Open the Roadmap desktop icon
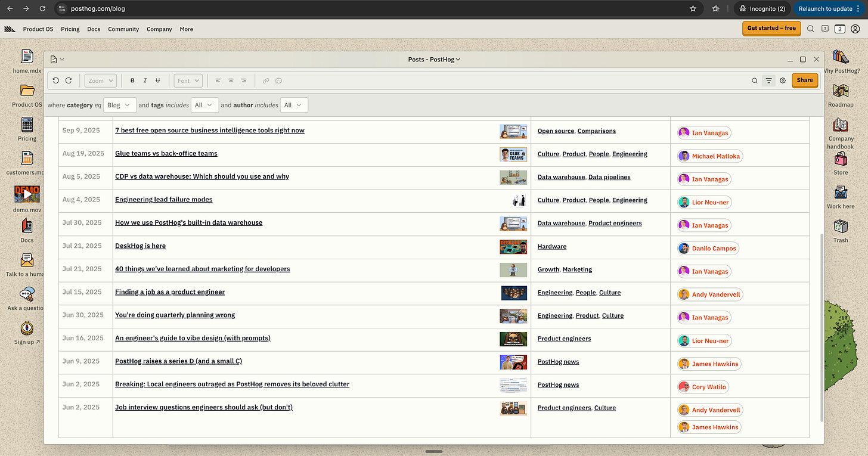Image resolution: width=868 pixels, height=456 pixels. click(x=841, y=95)
